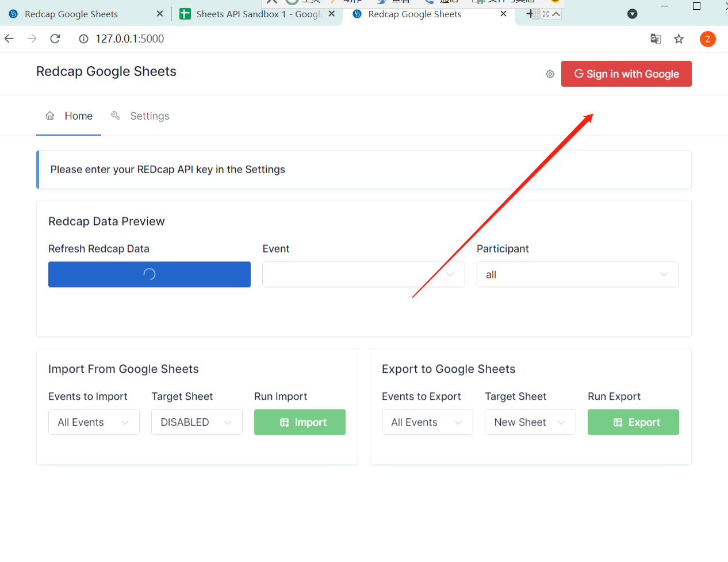Click the green Import button
Screen dimensions: 728x562
click(x=300, y=422)
